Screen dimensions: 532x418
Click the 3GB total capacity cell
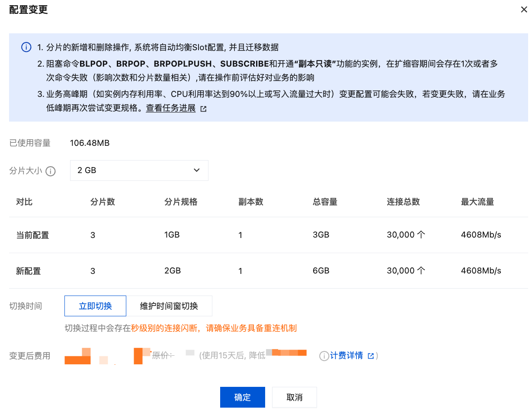tap(321, 235)
